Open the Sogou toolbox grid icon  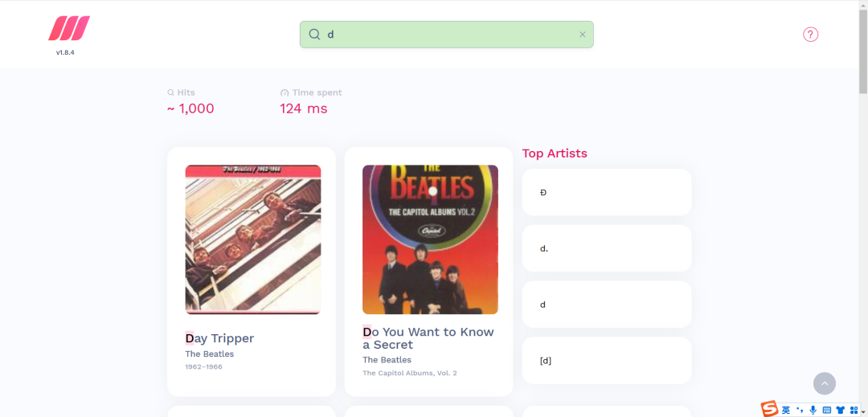[854, 410]
